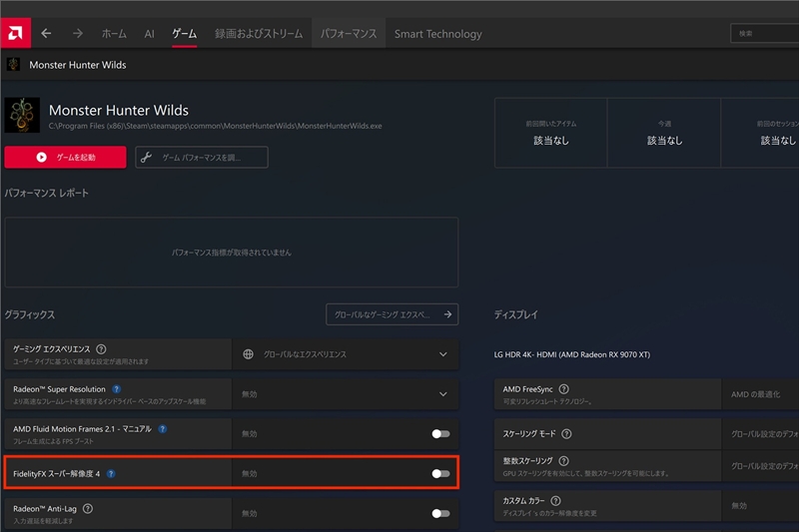Click 今週 該当なし card
Image resolution: width=799 pixels, height=532 pixels.
coord(664,133)
